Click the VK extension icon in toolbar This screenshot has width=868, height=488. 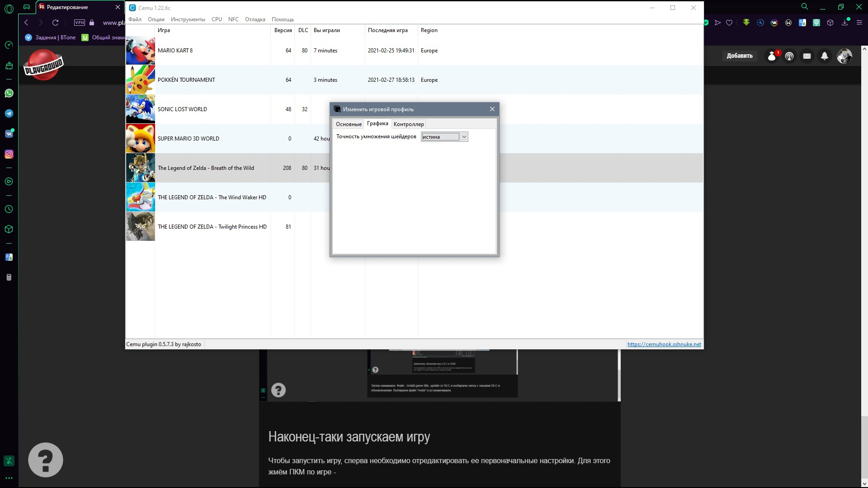[774, 23]
